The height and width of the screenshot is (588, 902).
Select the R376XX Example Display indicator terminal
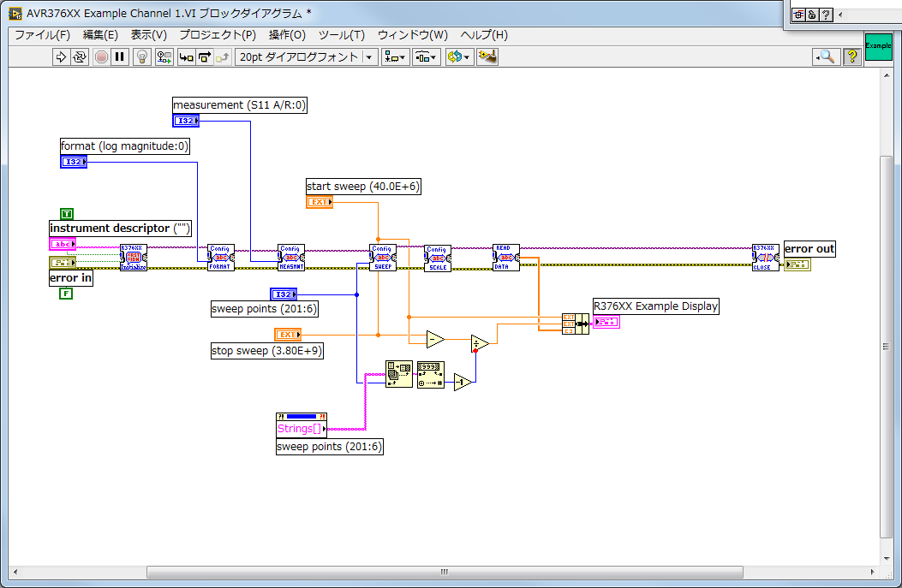[606, 322]
